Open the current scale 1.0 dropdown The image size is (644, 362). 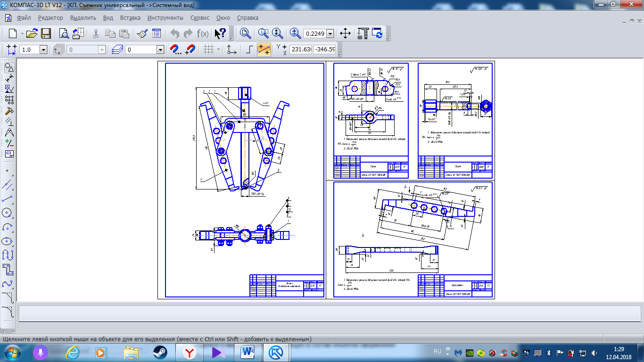[43, 49]
